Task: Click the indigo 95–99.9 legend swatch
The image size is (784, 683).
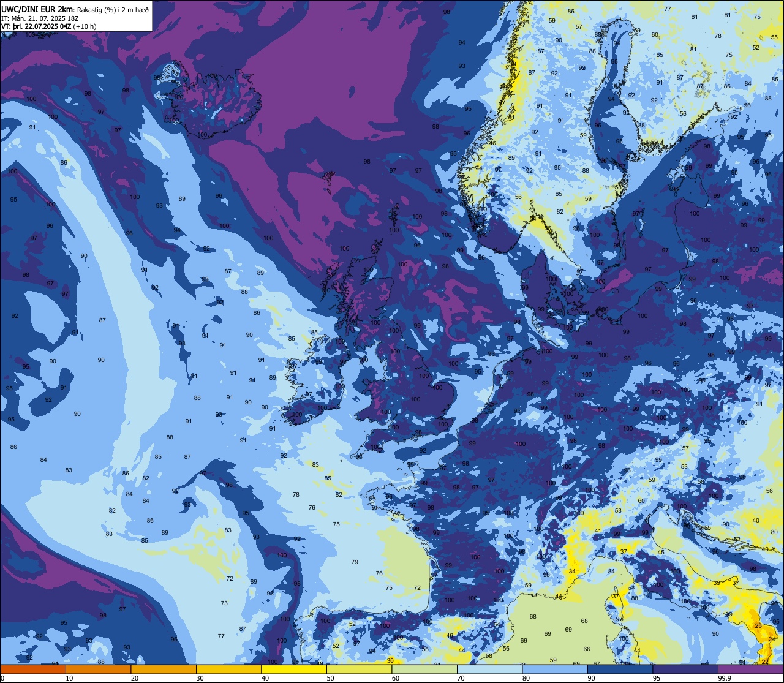Action: pyautogui.click(x=685, y=669)
